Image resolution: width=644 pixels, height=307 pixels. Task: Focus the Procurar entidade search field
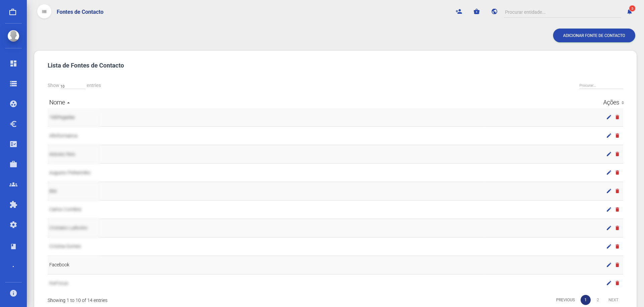tap(562, 12)
